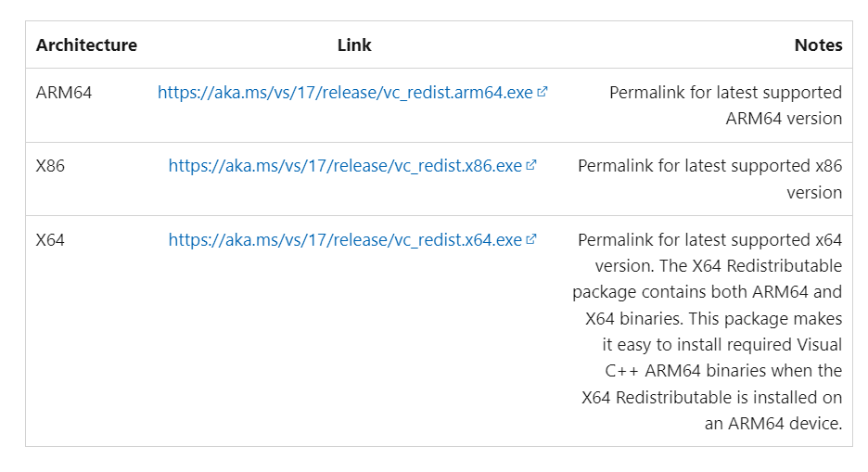The height and width of the screenshot is (472, 868).
Task: Click external-link icon beside the x86 URL
Action: coord(531,166)
